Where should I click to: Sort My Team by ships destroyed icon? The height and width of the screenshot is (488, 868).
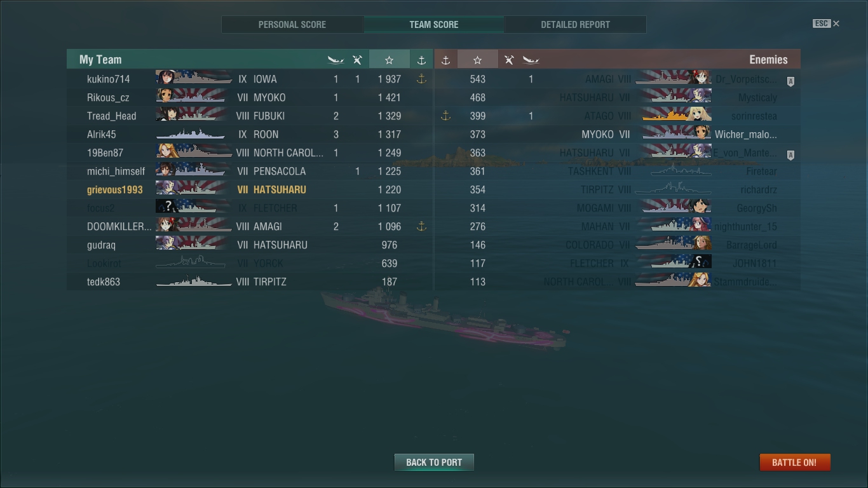pos(336,60)
